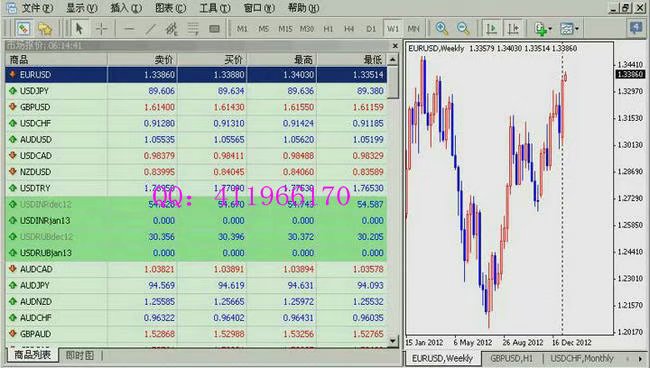650x368 pixels.
Task: Select the Fibonacci retracement tool
Action: tap(193, 29)
